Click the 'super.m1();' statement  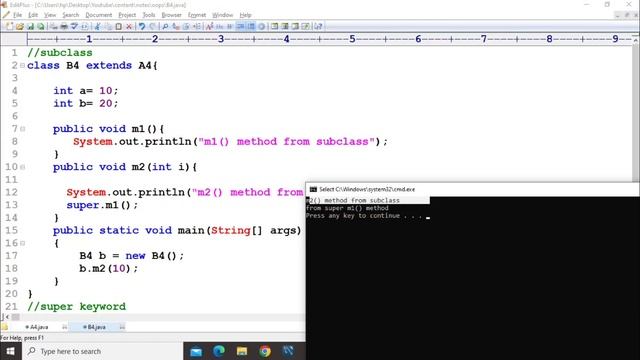(102, 205)
